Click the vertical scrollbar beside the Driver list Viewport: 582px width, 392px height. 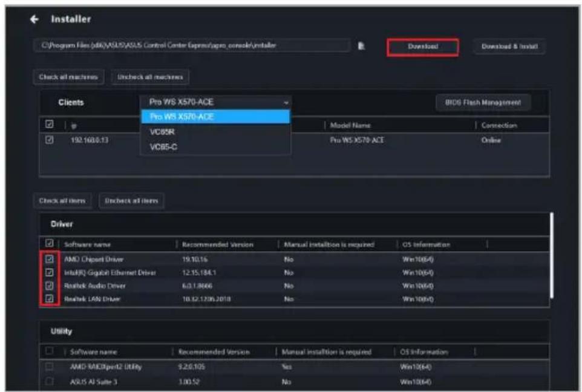pyautogui.click(x=552, y=255)
